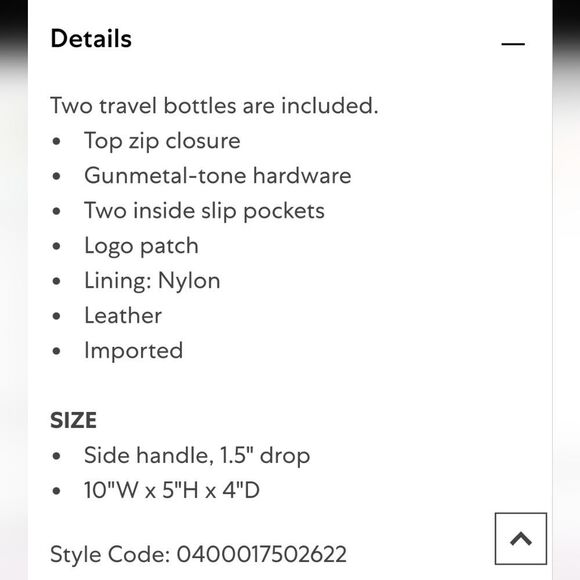Screen dimensions: 580x580
Task: Click the 10"W x 5"H x 4"D dimensions
Action: [172, 490]
